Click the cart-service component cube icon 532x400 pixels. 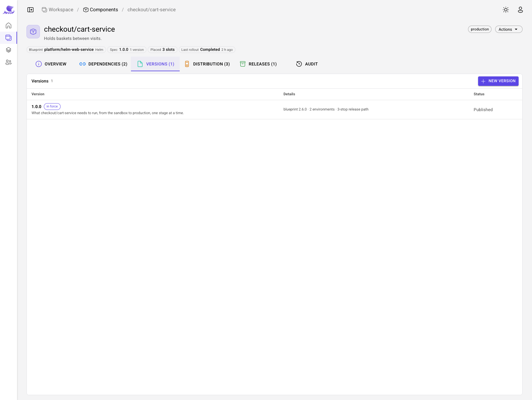pos(33,32)
